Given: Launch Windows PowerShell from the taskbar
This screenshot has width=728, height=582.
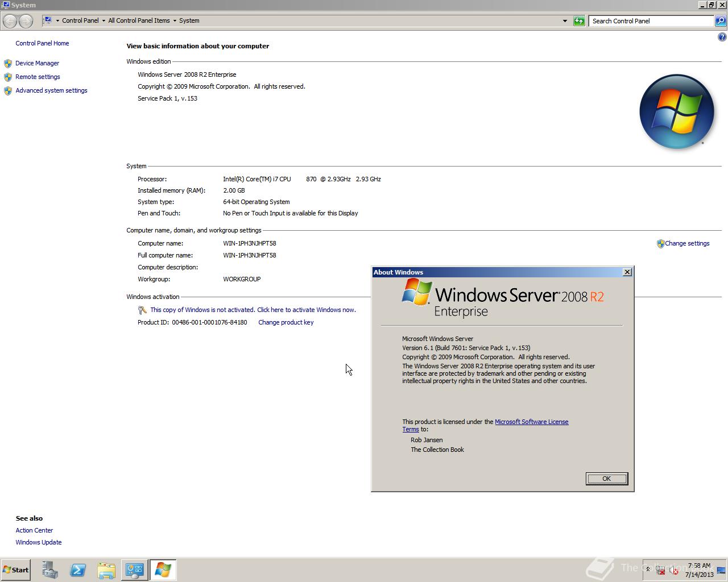Looking at the screenshot, I should pyautogui.click(x=78, y=570).
